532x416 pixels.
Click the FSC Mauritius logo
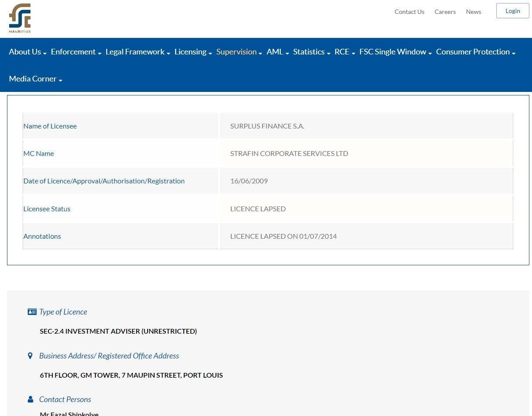(x=20, y=18)
